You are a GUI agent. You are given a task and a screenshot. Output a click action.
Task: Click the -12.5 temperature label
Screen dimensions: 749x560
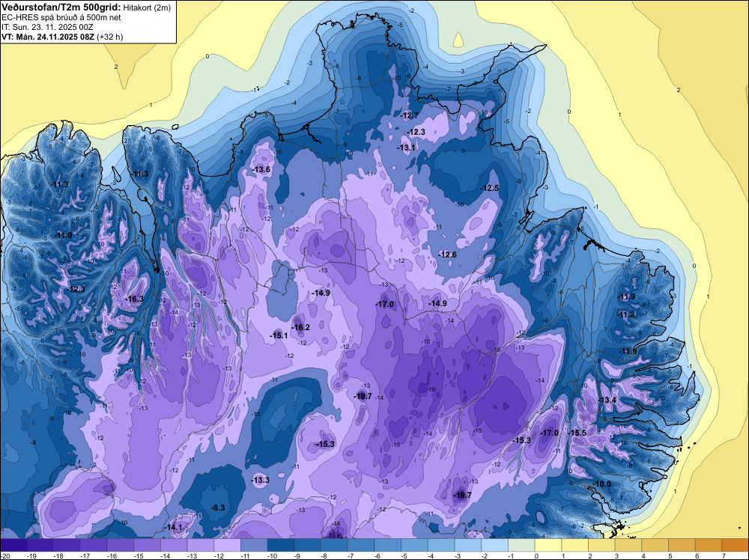tap(490, 188)
